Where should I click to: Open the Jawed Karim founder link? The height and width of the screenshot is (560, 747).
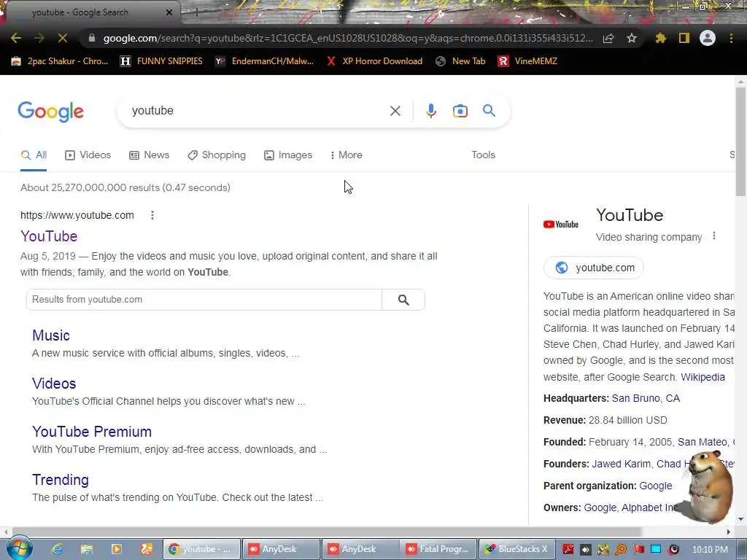(621, 464)
